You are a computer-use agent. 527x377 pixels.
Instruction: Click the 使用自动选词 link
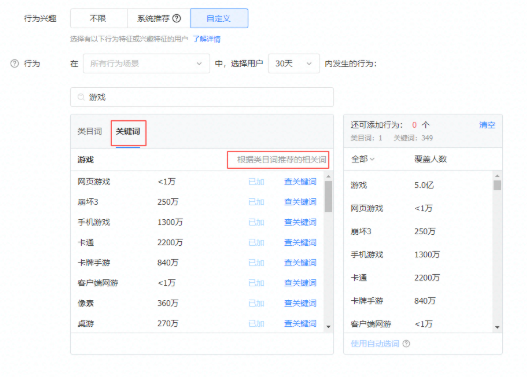(x=375, y=344)
